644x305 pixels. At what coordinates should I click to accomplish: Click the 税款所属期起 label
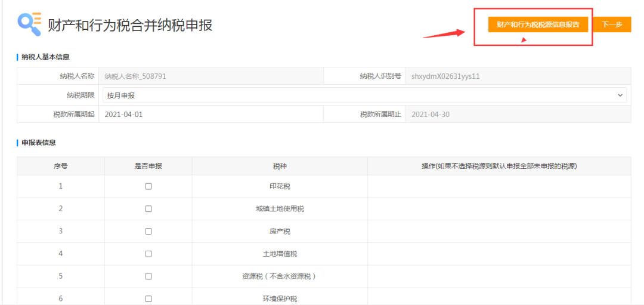75,114
